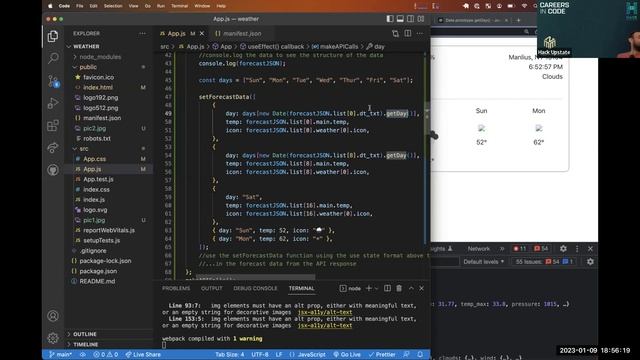This screenshot has width=640, height=360.
Task: Open the new terminal profile dropdown arrow
Action: click(376, 289)
